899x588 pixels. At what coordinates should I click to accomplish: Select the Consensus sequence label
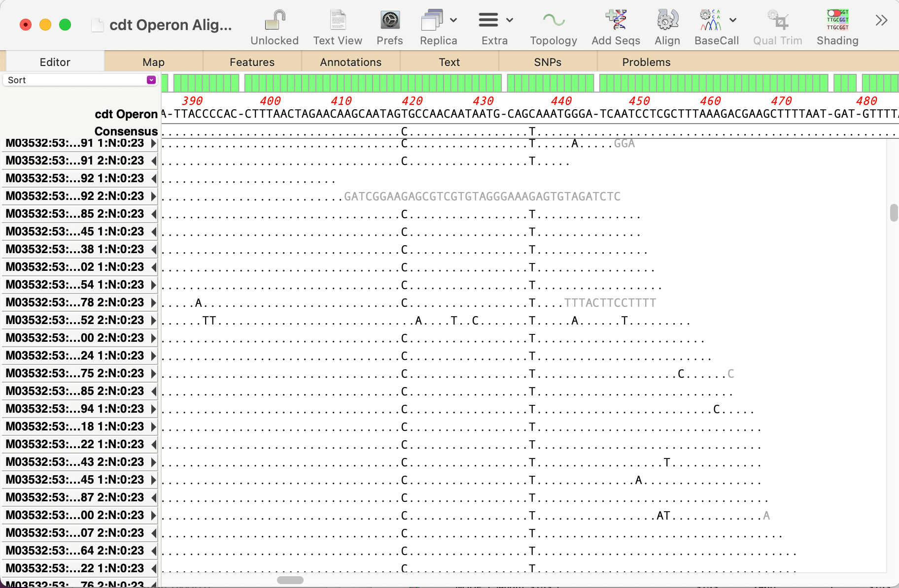[126, 131]
